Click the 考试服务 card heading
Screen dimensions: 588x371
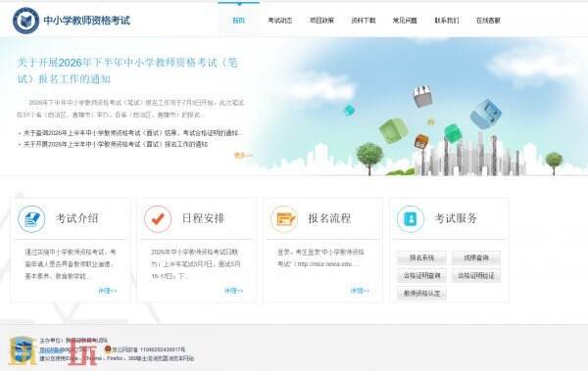[456, 218]
